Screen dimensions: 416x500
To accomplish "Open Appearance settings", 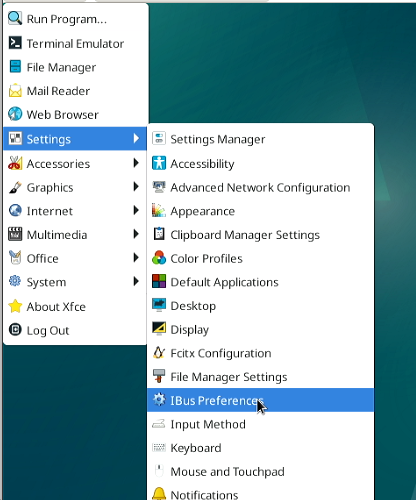I will (261, 211).
